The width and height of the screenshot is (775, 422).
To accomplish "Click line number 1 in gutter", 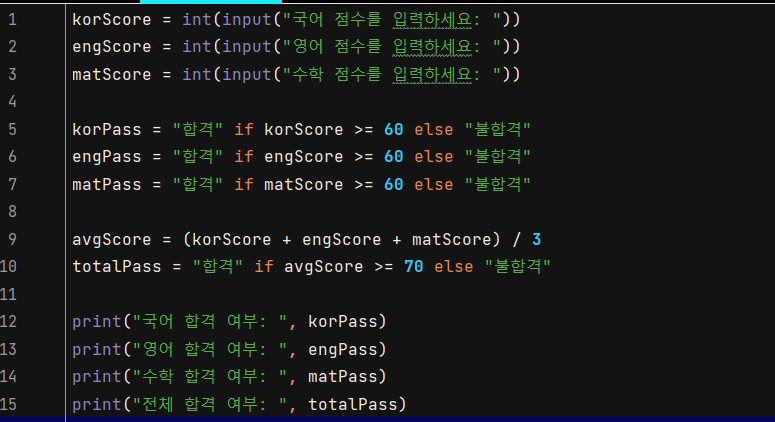I will pyautogui.click(x=12, y=20).
